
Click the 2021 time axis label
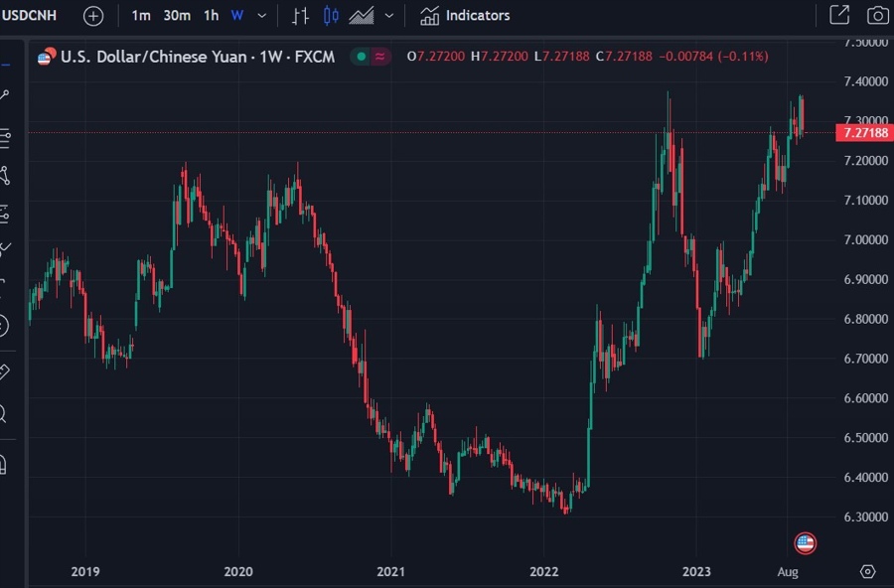pyautogui.click(x=390, y=571)
